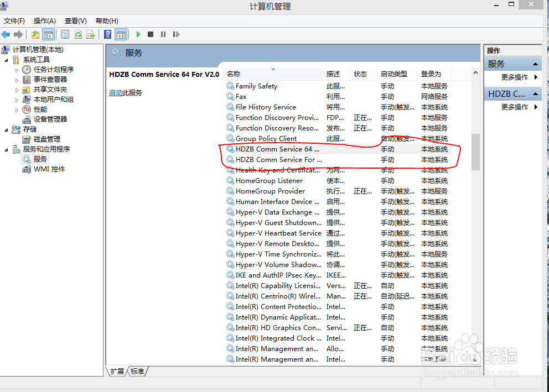Viewport: 549px width, 392px height.
Task: Click the services list scroll up arrow
Action: coord(475,73)
